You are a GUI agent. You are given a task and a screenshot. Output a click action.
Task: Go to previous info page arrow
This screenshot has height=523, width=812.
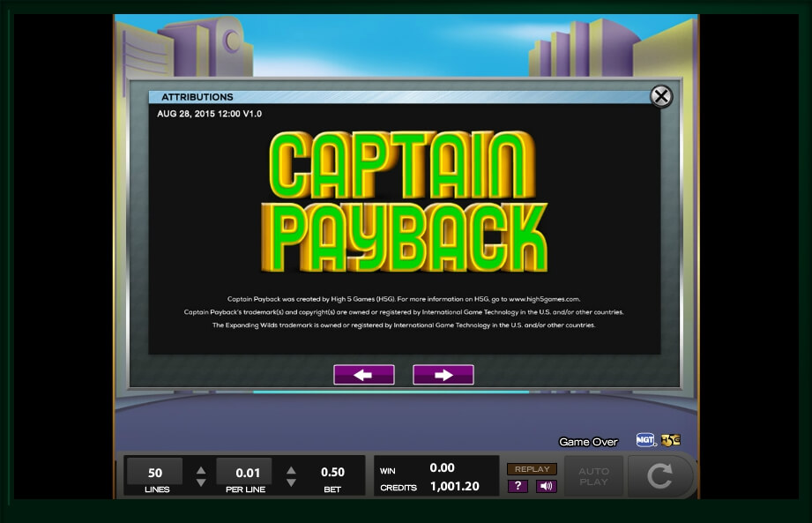tap(363, 374)
